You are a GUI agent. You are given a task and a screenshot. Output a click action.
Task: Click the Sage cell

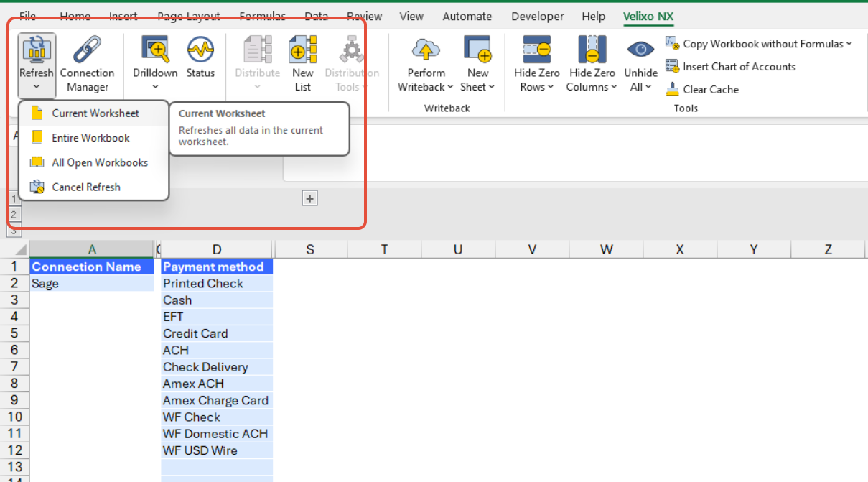coord(92,283)
